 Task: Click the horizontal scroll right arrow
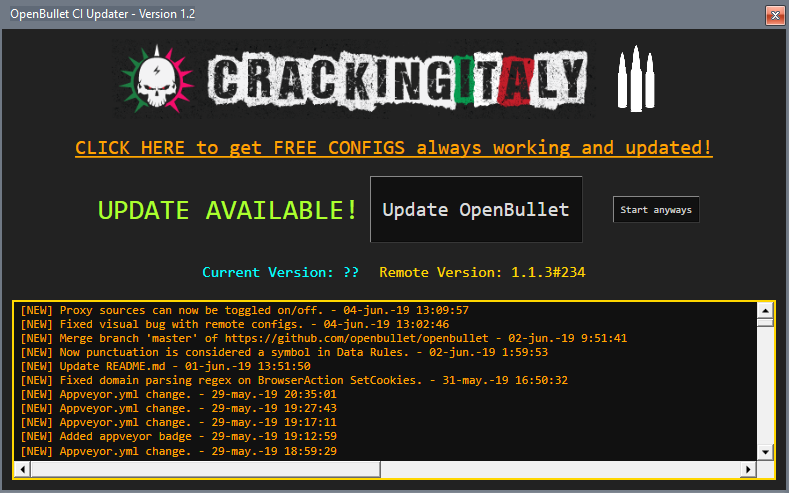(x=748, y=469)
